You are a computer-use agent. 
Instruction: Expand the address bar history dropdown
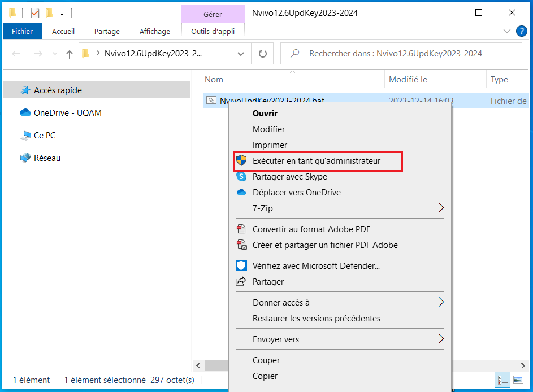(241, 54)
